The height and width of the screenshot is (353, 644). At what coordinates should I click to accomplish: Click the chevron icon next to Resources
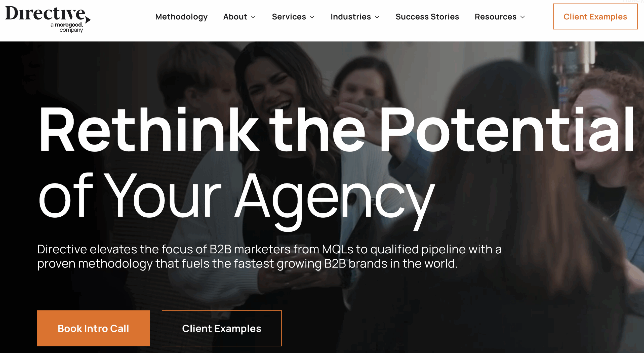pos(522,17)
